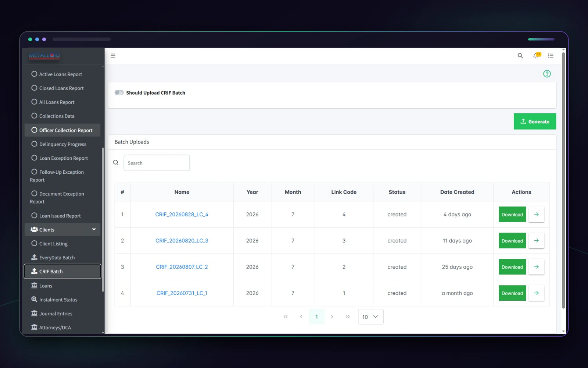Click the green help question mark icon
The image size is (588, 368).
(547, 74)
